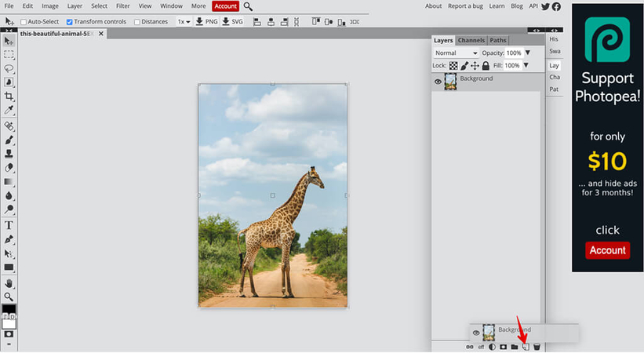This screenshot has width=644, height=353.
Task: Open the Normal blend mode dropdown
Action: tap(456, 53)
